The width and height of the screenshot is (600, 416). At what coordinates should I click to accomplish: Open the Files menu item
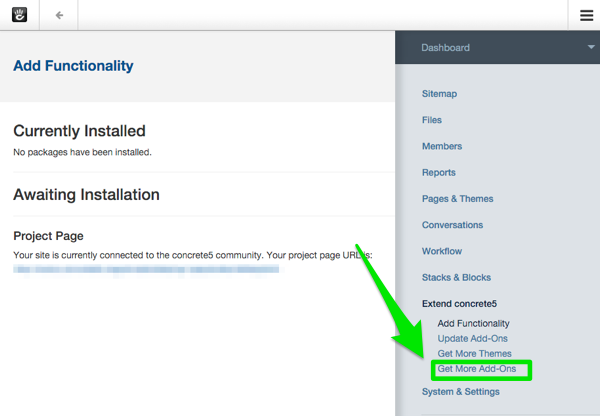(x=432, y=120)
